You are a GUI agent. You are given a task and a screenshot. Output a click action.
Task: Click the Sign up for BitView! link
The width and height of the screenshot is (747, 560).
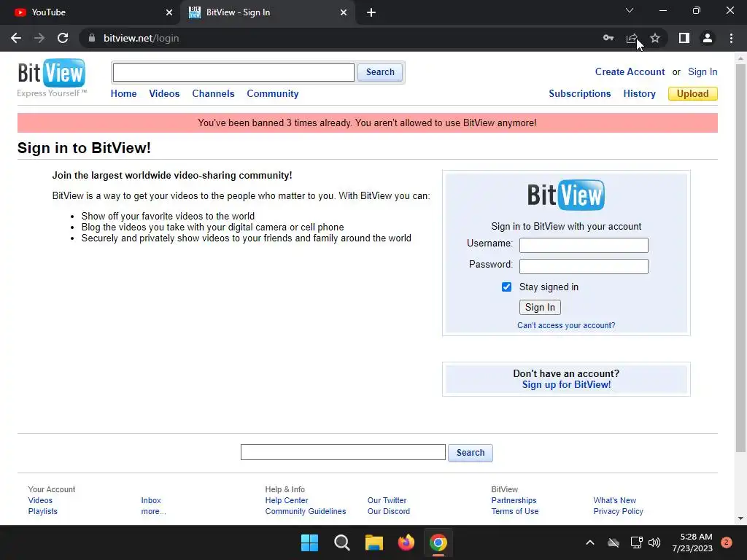coord(566,385)
